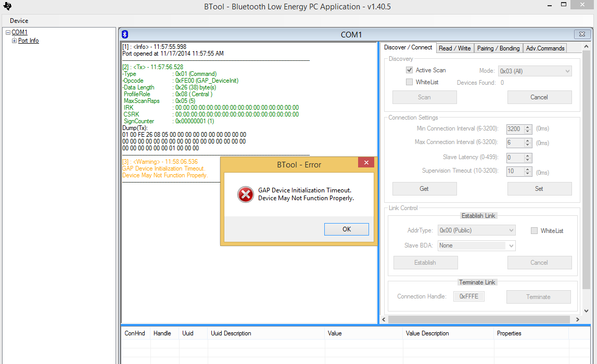Click the horizontal scroll right arrow
The height and width of the screenshot is (364, 597).
[x=578, y=319]
